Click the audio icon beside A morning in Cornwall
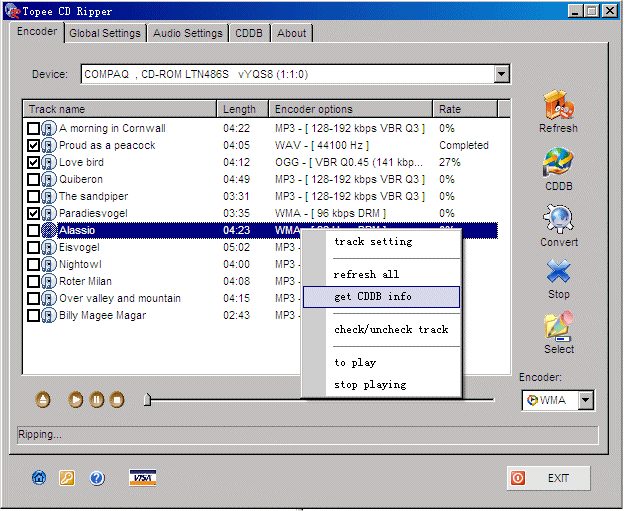Viewport: 625px width, 511px height. click(x=49, y=128)
